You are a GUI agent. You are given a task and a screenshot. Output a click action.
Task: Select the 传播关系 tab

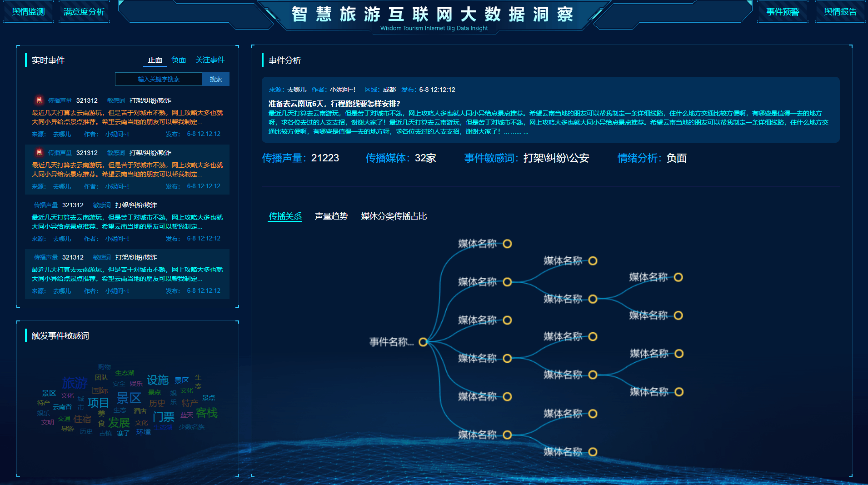pyautogui.click(x=285, y=216)
